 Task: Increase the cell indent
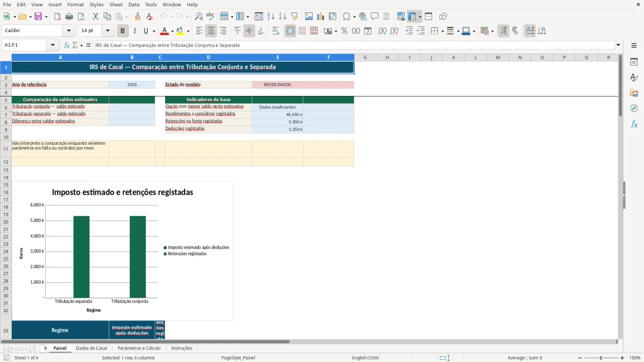[409, 31]
